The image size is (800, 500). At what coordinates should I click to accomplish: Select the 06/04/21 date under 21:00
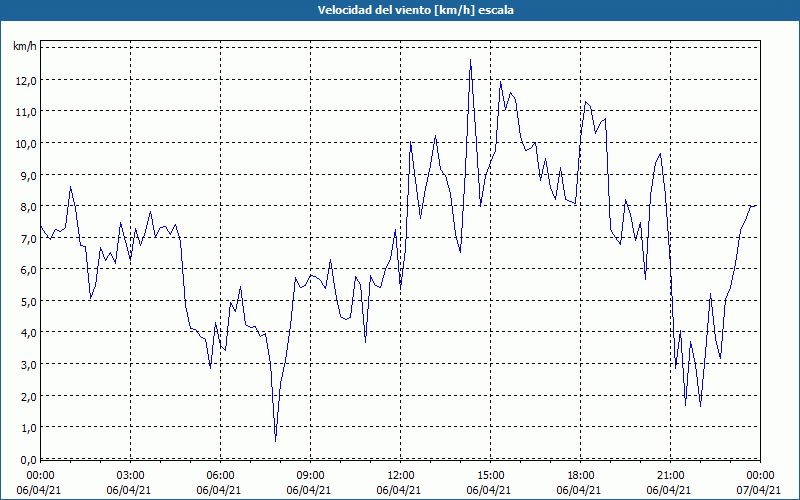[668, 490]
